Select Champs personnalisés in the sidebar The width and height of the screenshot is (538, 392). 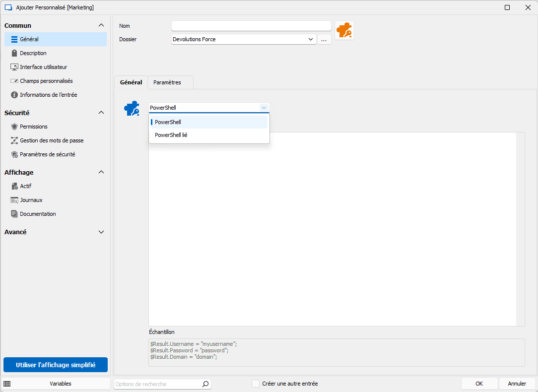(x=46, y=81)
